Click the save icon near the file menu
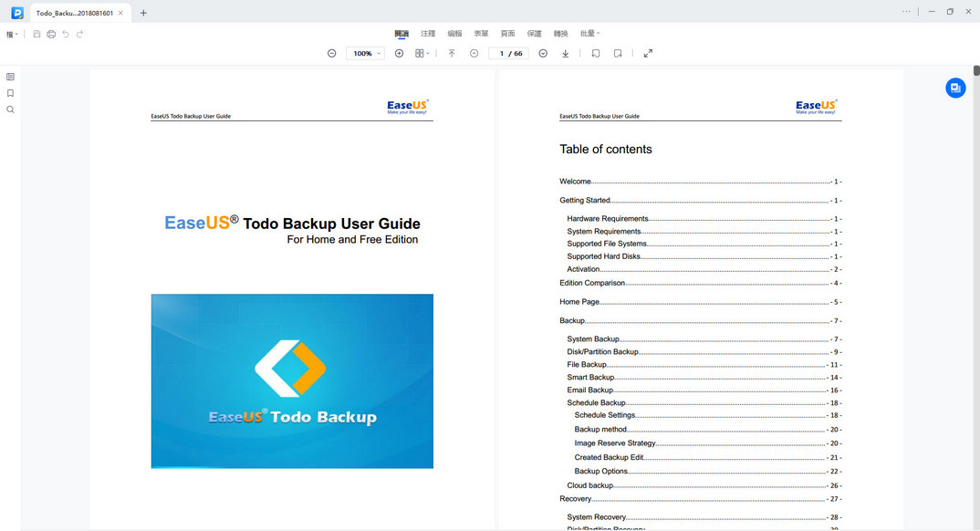This screenshot has width=980, height=531. click(x=36, y=33)
